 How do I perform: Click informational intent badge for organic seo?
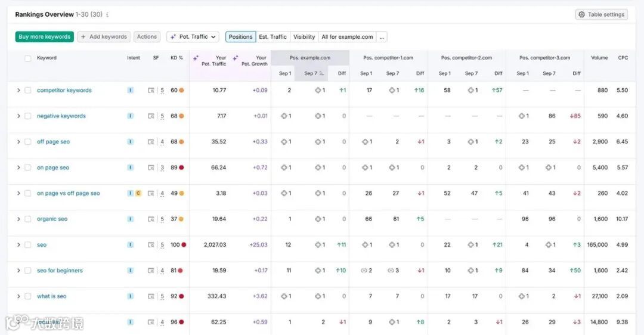point(130,219)
